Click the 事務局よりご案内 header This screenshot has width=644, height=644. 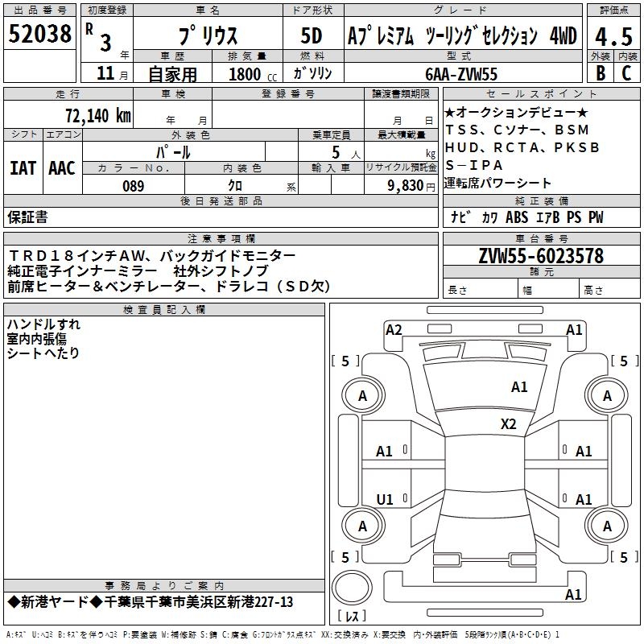164,586
